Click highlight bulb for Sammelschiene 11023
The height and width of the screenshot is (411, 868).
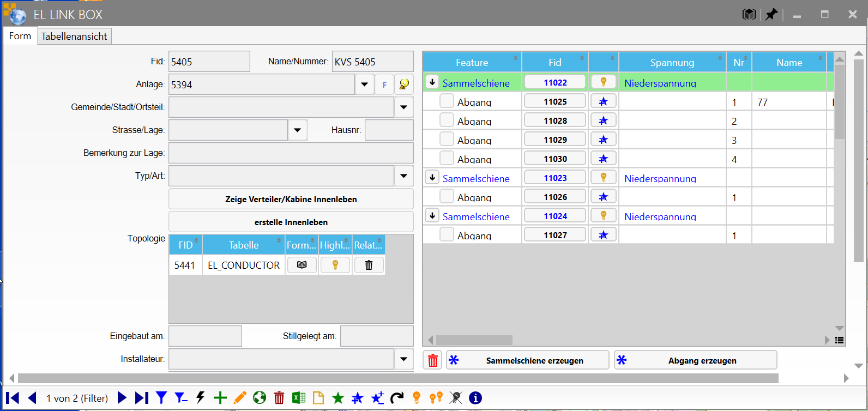coord(604,177)
